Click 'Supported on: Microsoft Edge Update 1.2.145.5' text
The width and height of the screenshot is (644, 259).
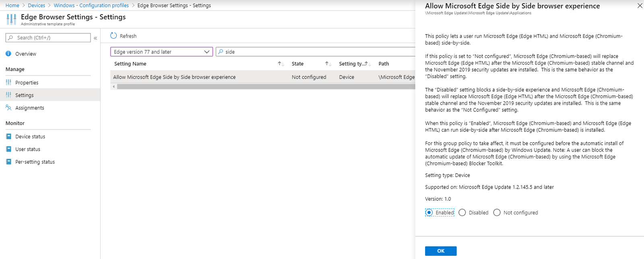click(x=489, y=187)
